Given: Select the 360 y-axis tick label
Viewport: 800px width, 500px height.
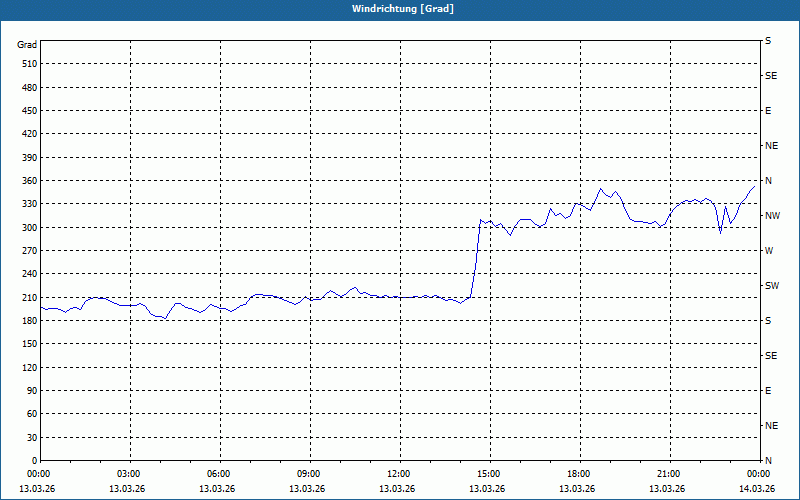Looking at the screenshot, I should (x=30, y=181).
